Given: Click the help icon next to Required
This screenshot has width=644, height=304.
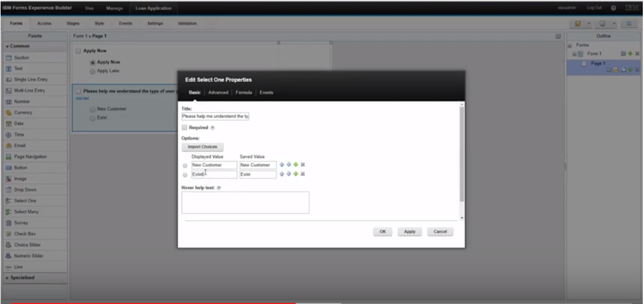Looking at the screenshot, I should (x=213, y=128).
